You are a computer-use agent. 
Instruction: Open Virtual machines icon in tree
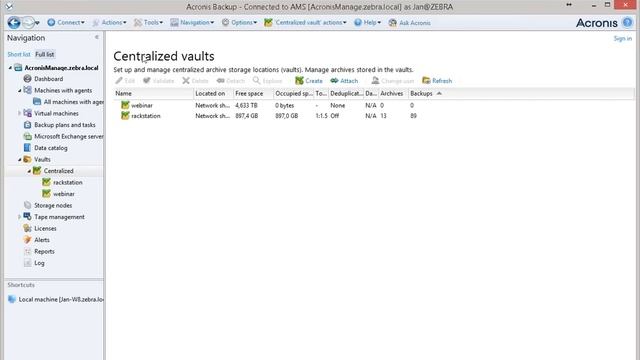coord(27,113)
